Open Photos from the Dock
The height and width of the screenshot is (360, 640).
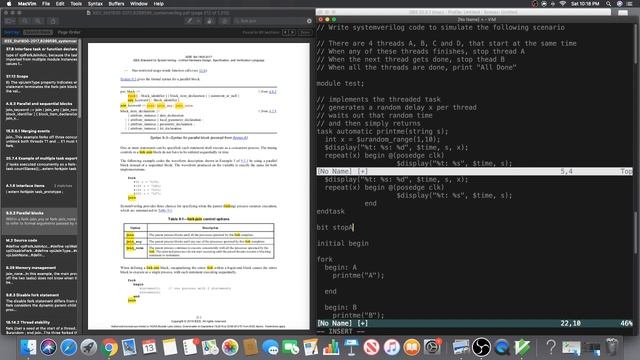tap(230, 347)
